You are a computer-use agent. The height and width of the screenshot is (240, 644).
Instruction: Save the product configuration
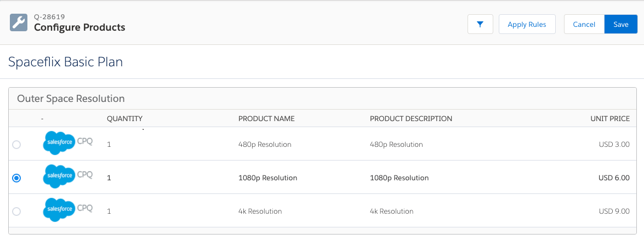coord(620,24)
